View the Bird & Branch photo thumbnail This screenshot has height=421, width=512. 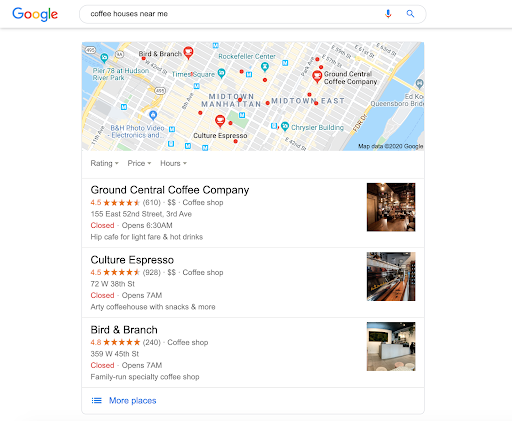[x=391, y=346]
